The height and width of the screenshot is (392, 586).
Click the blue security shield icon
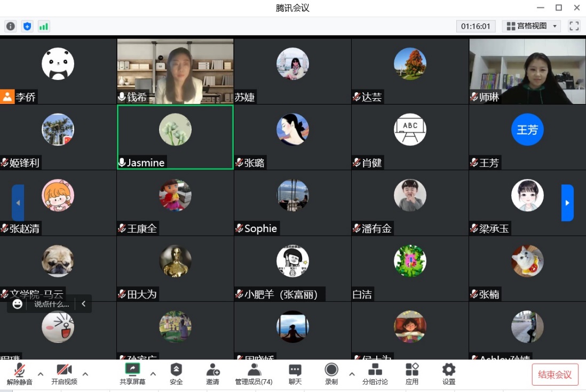click(27, 26)
